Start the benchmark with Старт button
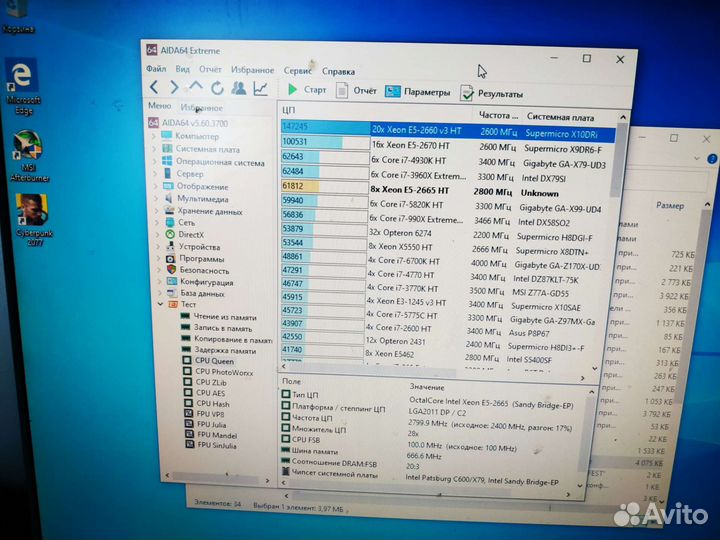This screenshot has height=540, width=720. 307,90
